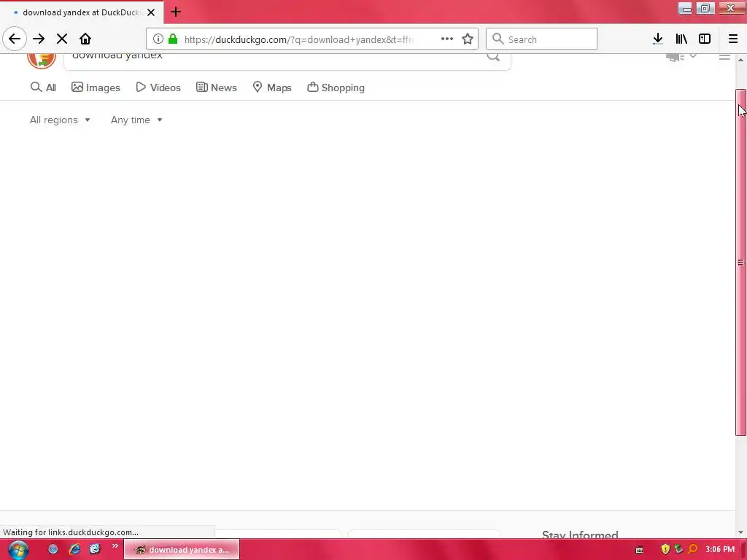747x560 pixels.
Task: Open the megaphone feedback dropdown
Action: (x=682, y=57)
